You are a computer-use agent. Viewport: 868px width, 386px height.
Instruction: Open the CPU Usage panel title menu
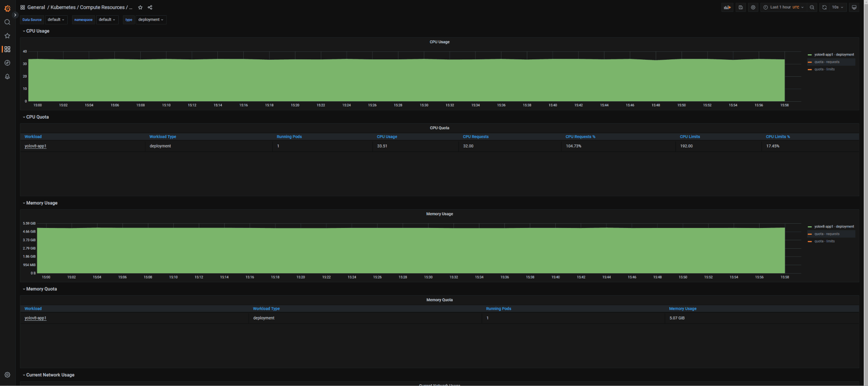click(x=440, y=42)
